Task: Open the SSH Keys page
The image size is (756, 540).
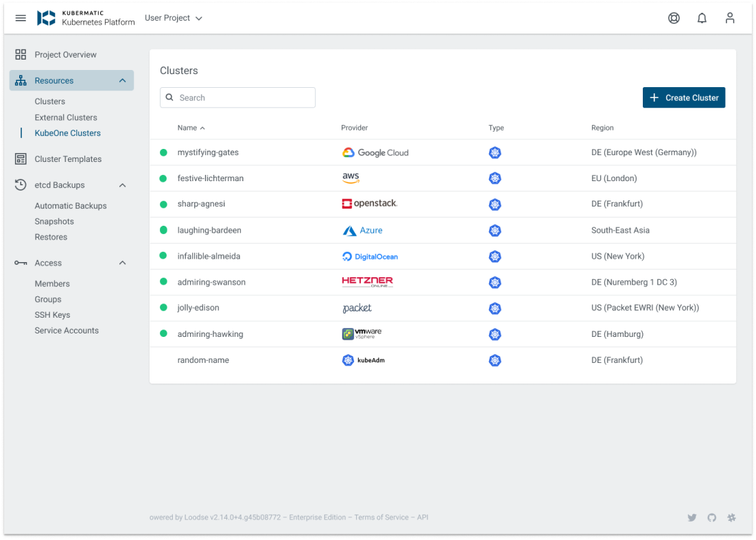Action: [x=52, y=314]
